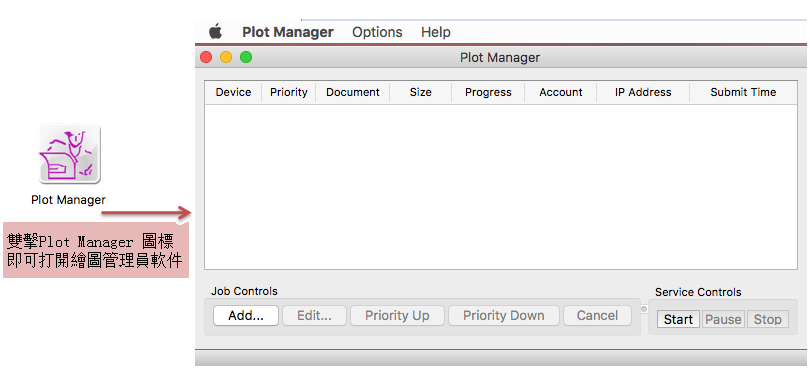Viewport: 810px width, 368px height.
Task: Click the Priority Down button
Action: pos(504,316)
